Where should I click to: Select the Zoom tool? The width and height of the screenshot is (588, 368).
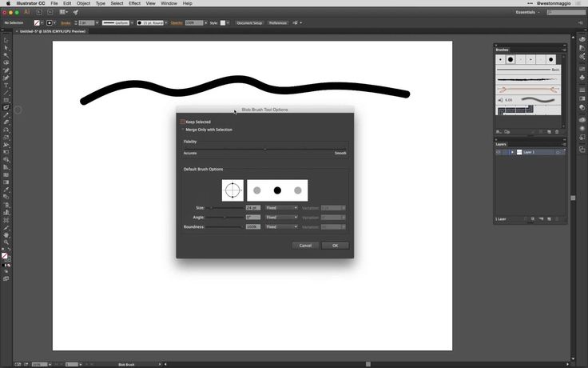pos(6,242)
